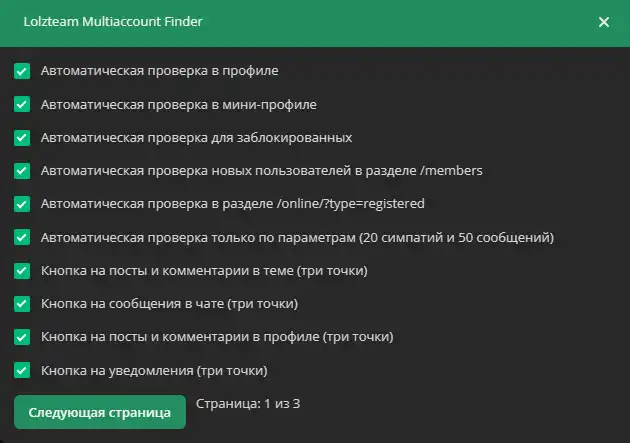
Task: Disable automatic check in mini-profile checkbox
Action: click(22, 104)
